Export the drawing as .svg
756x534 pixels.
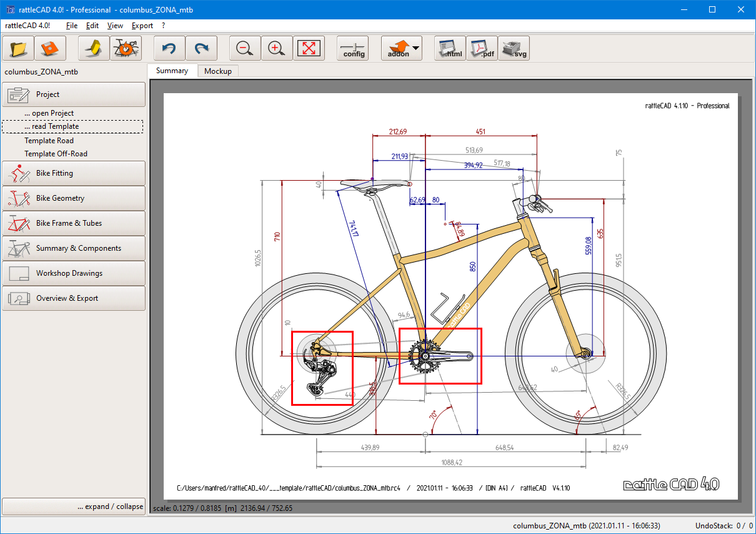point(513,48)
